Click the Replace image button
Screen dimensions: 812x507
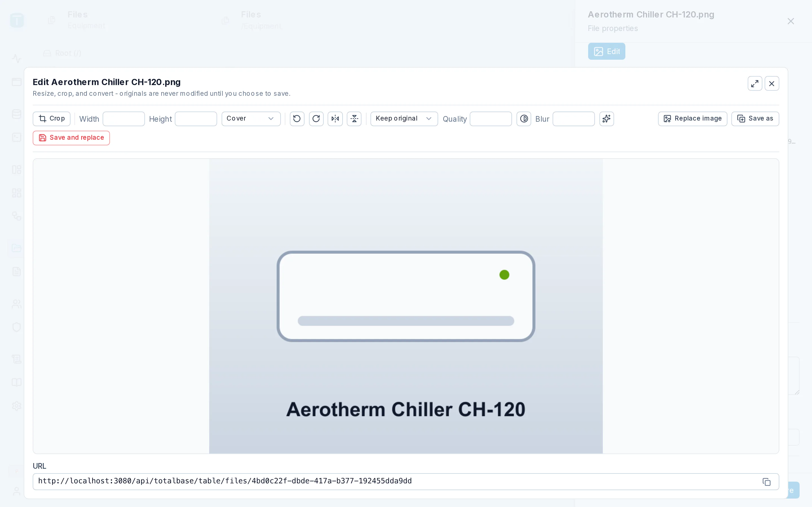pyautogui.click(x=692, y=119)
